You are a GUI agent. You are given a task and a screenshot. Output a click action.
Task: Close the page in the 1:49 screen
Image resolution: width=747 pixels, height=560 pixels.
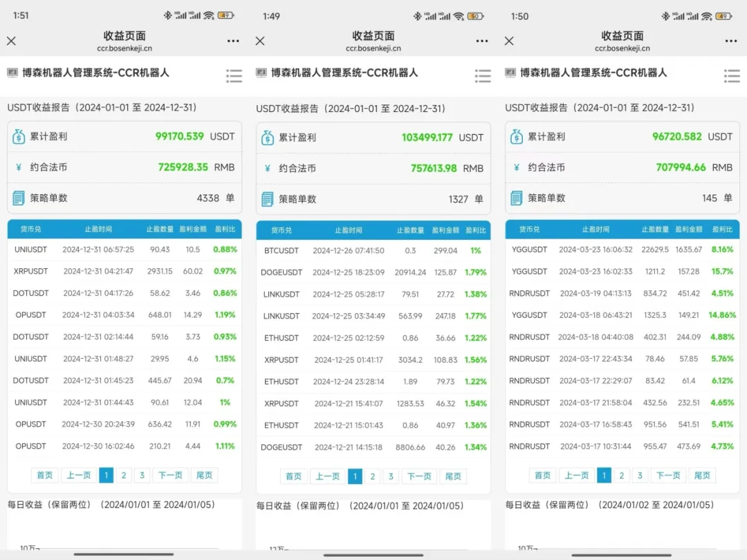(260, 41)
